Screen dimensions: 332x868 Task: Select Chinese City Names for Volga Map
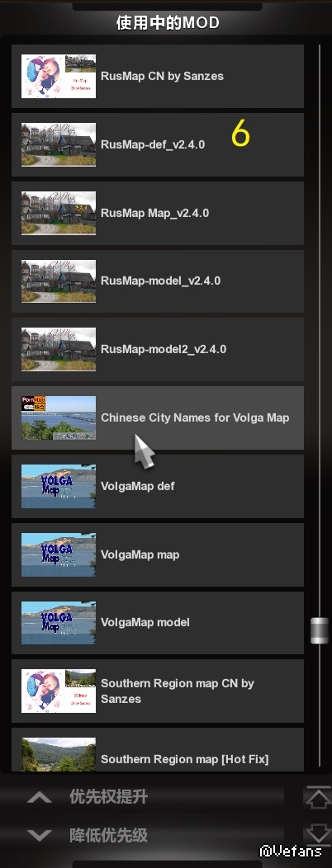(158, 418)
